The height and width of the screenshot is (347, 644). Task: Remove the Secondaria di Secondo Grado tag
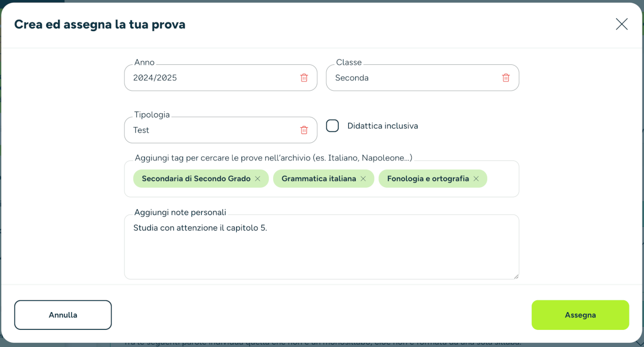(x=258, y=179)
